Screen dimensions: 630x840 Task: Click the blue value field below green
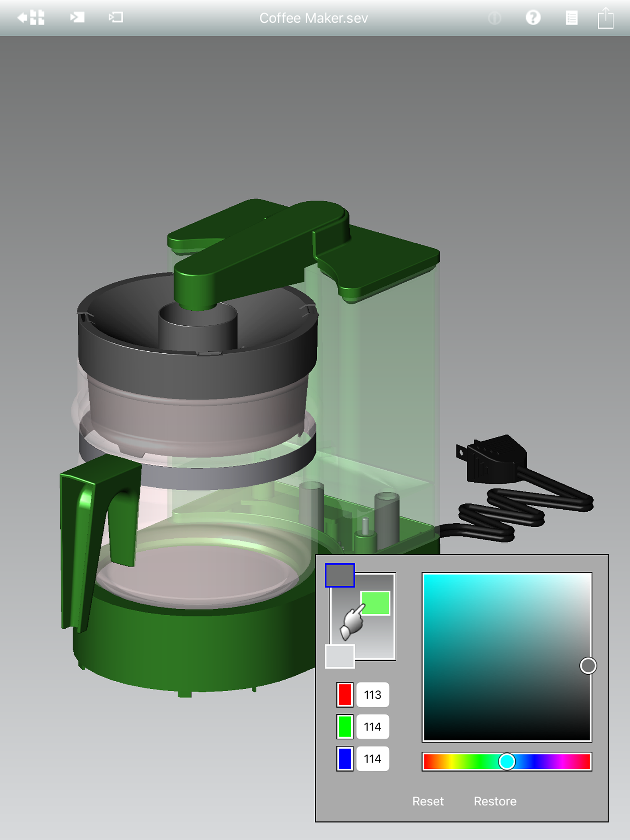coord(373,758)
